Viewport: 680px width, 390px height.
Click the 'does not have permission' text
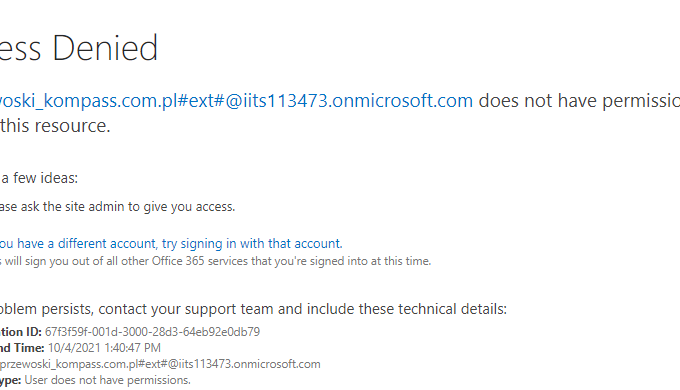(x=579, y=101)
